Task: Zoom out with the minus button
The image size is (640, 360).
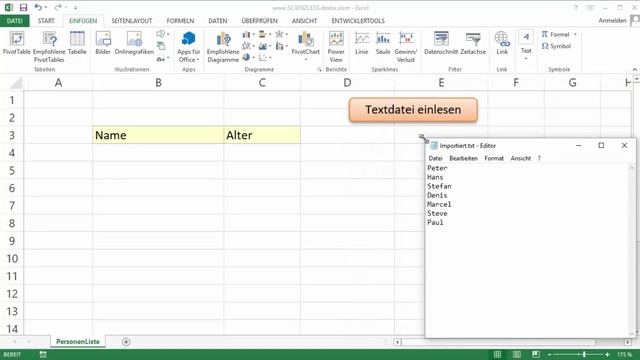Action: pos(549,355)
